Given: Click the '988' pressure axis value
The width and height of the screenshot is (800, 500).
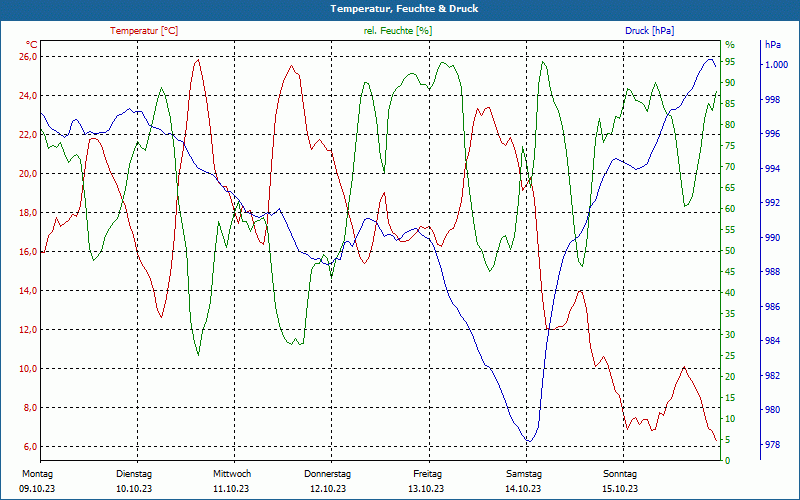Looking at the screenshot, I should 773,272.
